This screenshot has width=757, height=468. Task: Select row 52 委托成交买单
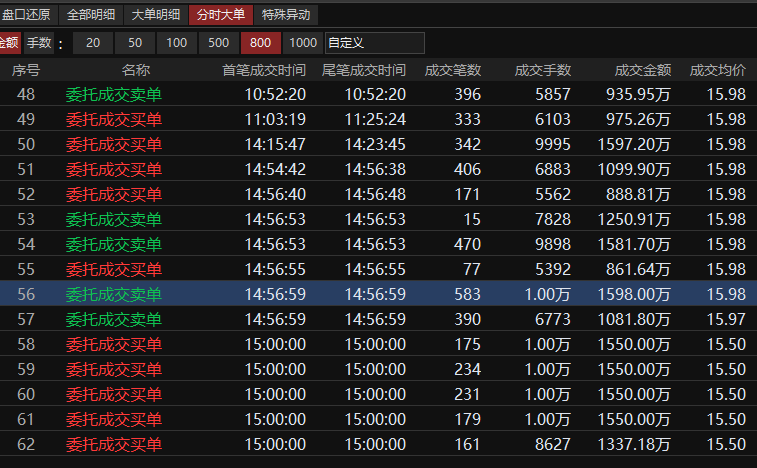tap(378, 195)
